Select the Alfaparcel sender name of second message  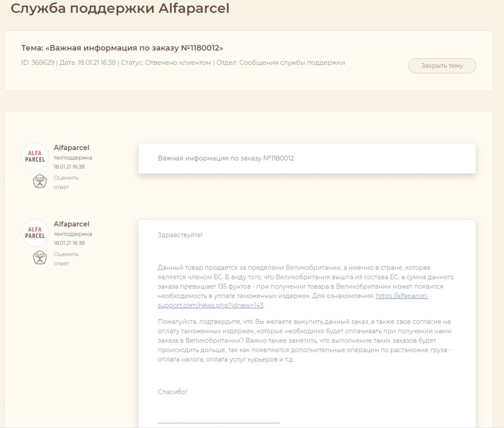(x=71, y=224)
